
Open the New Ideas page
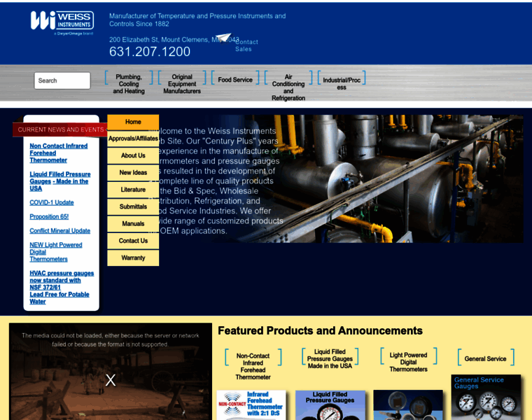coord(133,173)
